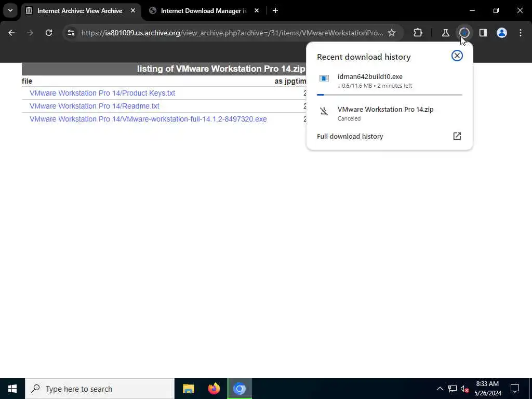Open Product Keys.txt link
This screenshot has width=532, height=399.
[x=102, y=93]
